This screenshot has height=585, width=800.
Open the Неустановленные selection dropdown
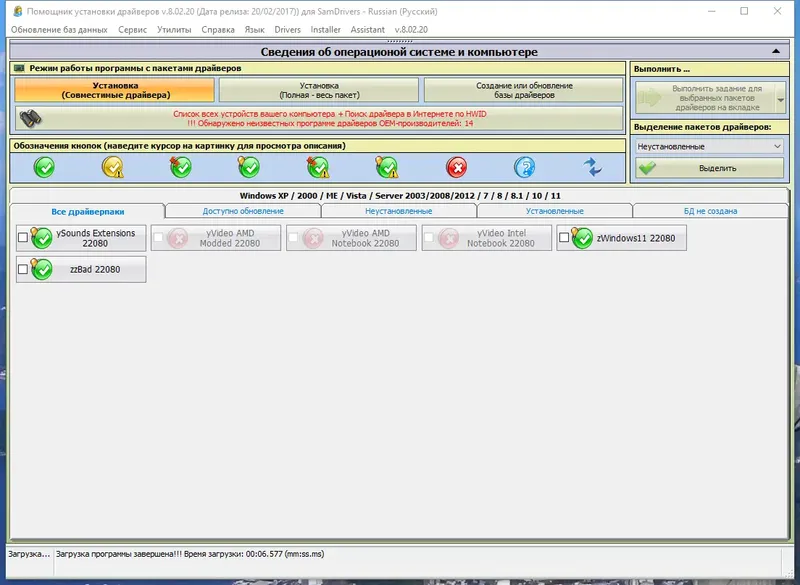tap(709, 146)
